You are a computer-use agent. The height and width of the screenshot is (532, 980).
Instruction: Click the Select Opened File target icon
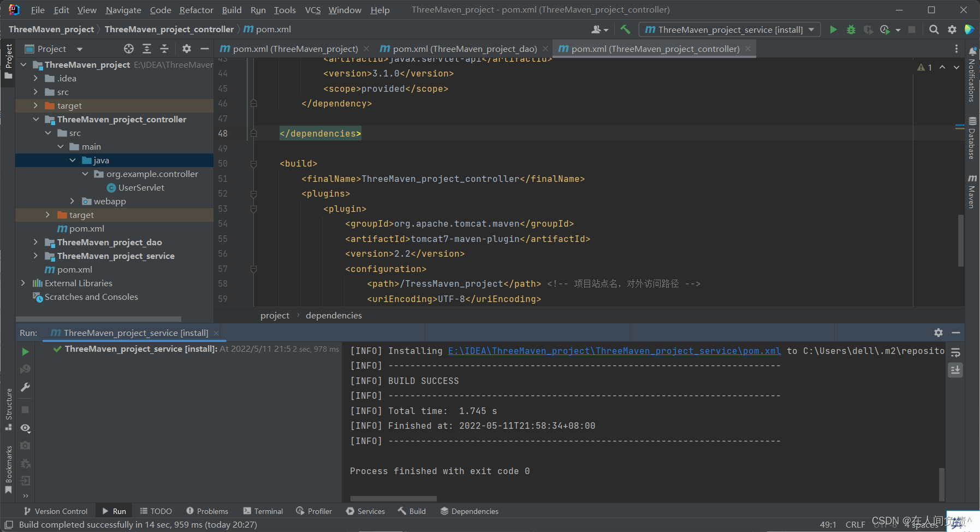(129, 49)
